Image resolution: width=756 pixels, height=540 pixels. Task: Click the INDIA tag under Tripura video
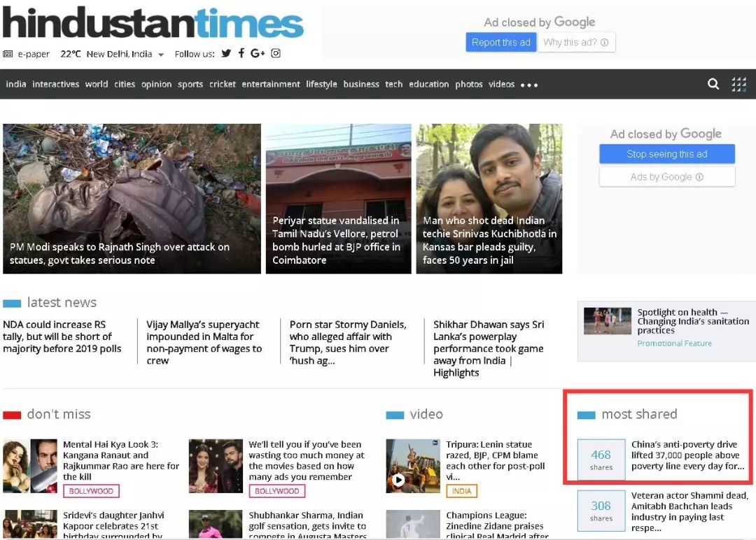tap(461, 491)
